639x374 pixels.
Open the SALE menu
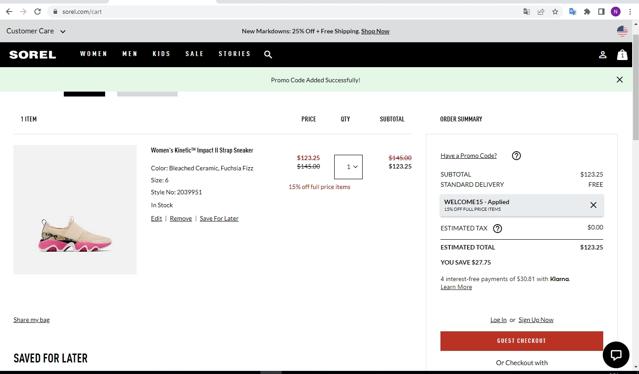(x=194, y=54)
